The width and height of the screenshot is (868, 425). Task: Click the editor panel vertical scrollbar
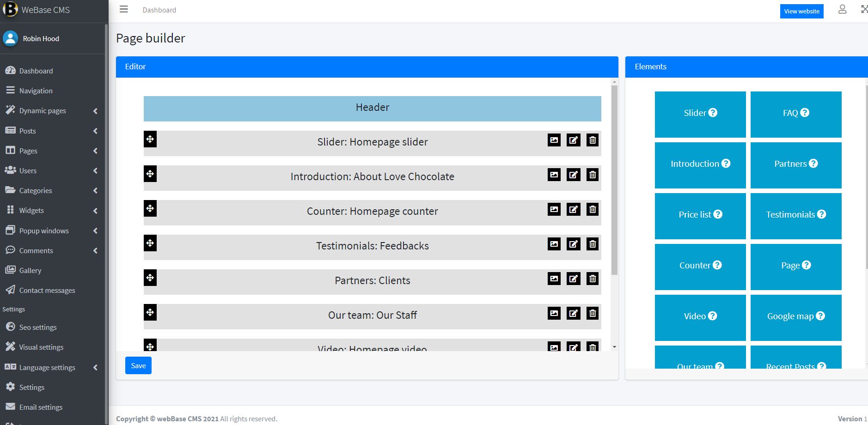click(x=614, y=185)
